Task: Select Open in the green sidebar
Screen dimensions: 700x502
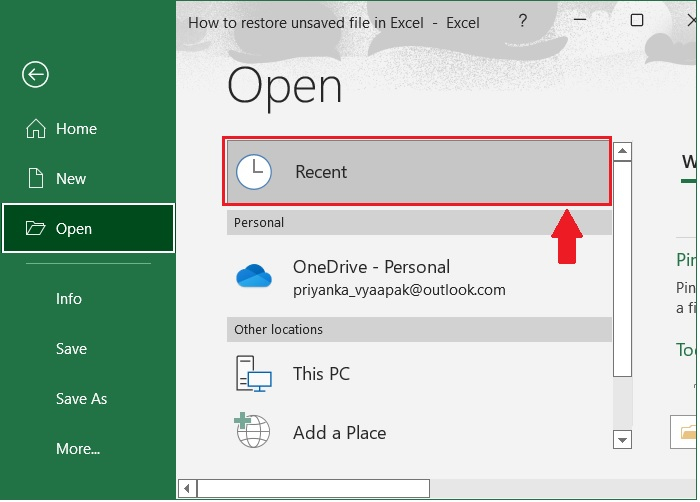Action: 88,228
